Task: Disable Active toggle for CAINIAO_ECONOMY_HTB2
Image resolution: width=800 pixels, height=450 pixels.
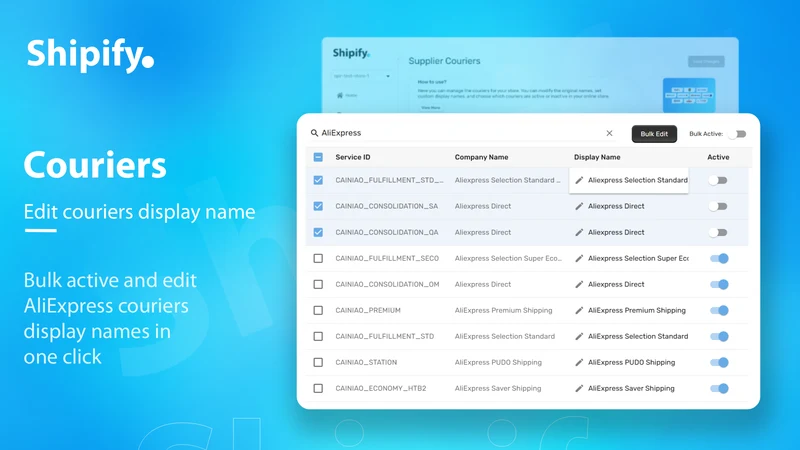Action: click(719, 388)
